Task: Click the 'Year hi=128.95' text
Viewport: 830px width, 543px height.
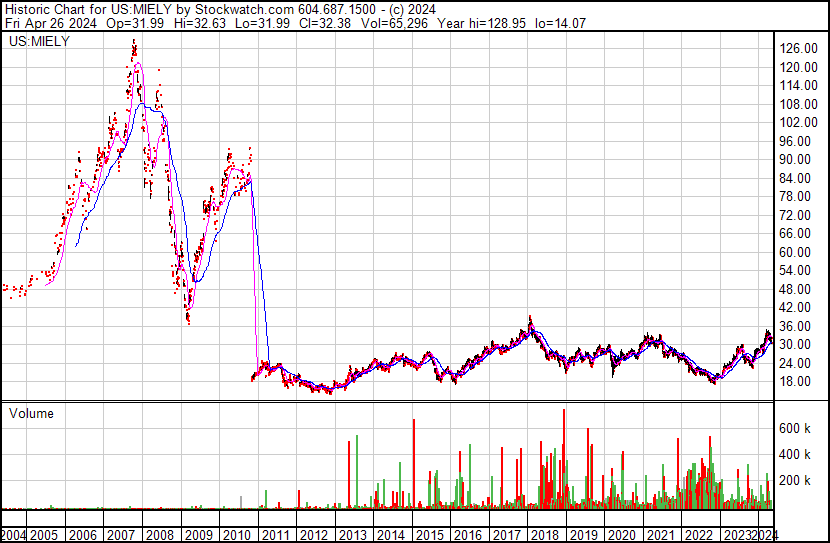Action: (x=482, y=23)
